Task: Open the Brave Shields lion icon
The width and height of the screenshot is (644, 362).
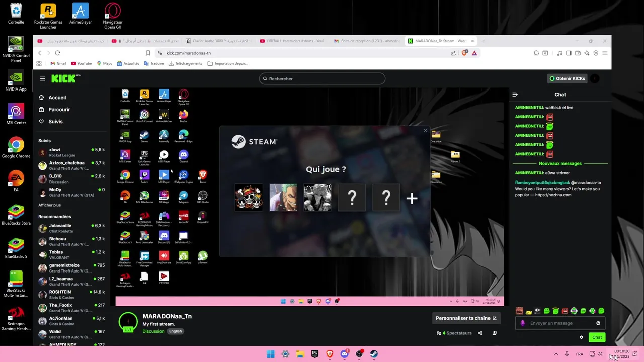Action: 464,53
